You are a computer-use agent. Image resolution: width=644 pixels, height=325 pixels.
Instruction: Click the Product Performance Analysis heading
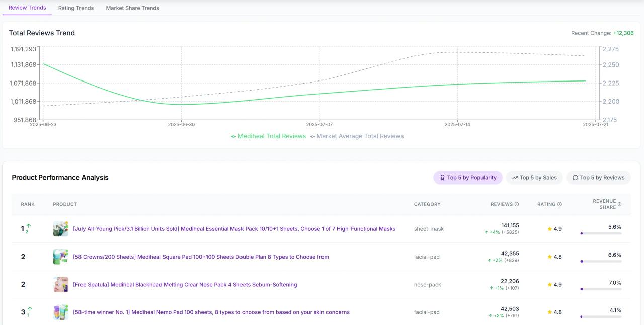60,178
